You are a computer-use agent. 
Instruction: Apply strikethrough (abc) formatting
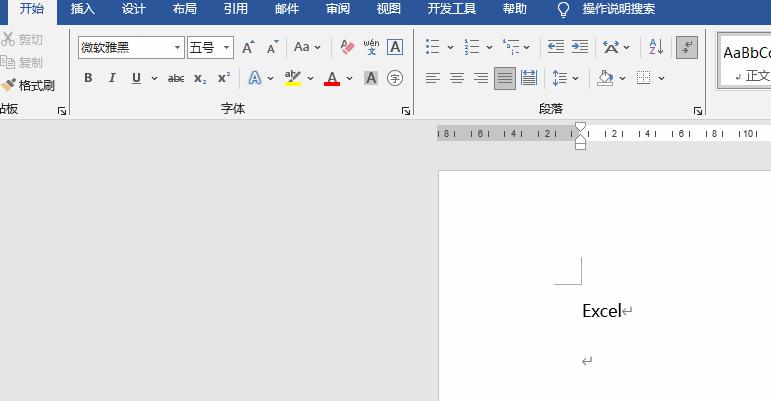[x=176, y=78]
